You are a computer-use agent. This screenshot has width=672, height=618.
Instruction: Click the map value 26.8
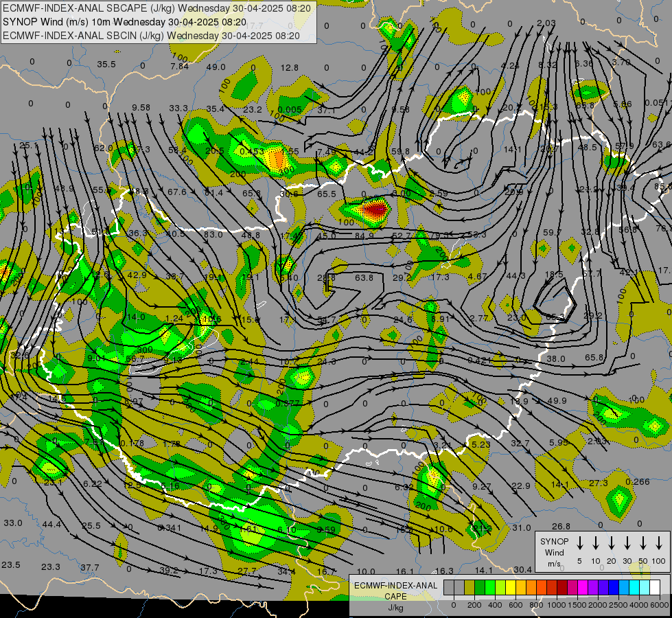[x=561, y=526]
